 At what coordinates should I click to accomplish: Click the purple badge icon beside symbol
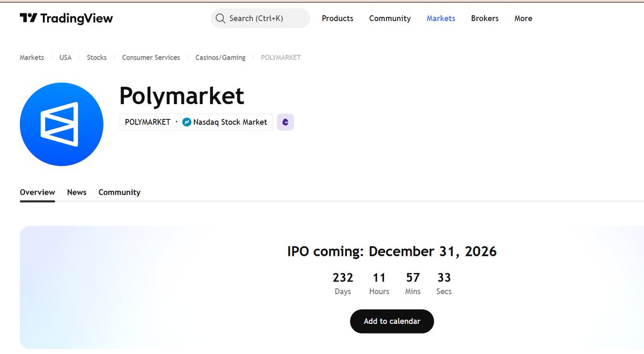click(x=286, y=122)
